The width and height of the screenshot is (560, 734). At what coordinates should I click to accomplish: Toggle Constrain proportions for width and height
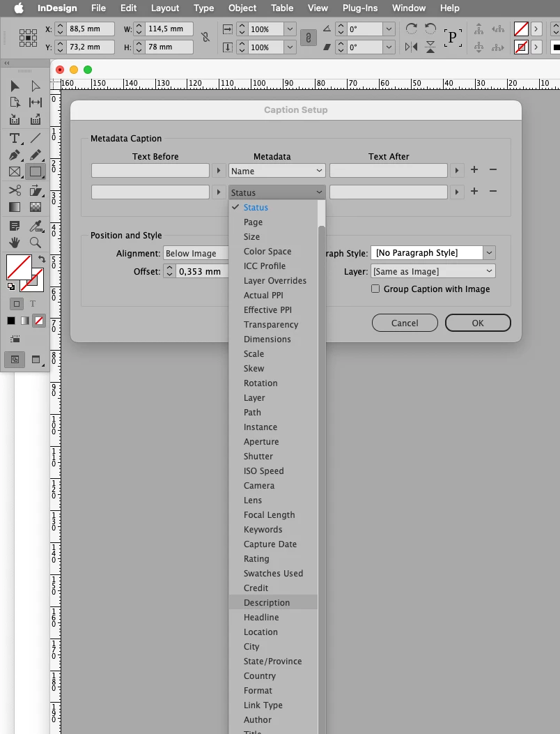(205, 38)
